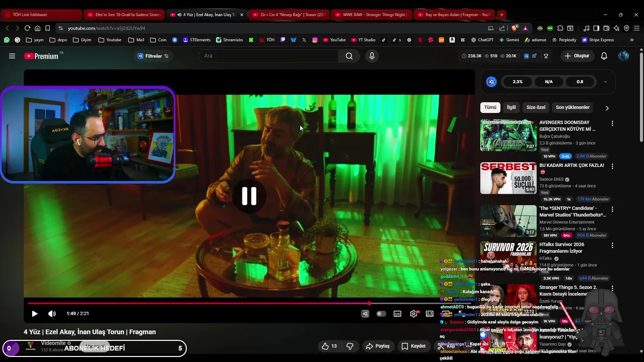Open the WhatsApp bookmark icon
The height and width of the screenshot is (362, 644).
[7, 40]
